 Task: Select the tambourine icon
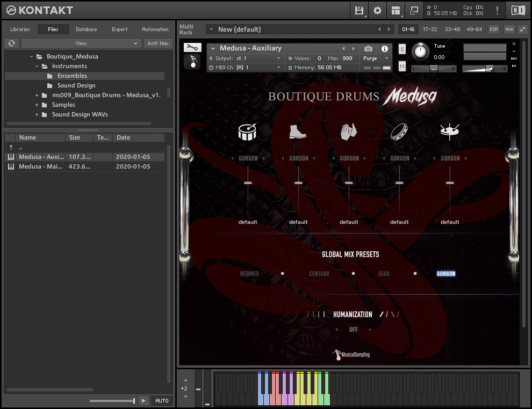coord(399,132)
